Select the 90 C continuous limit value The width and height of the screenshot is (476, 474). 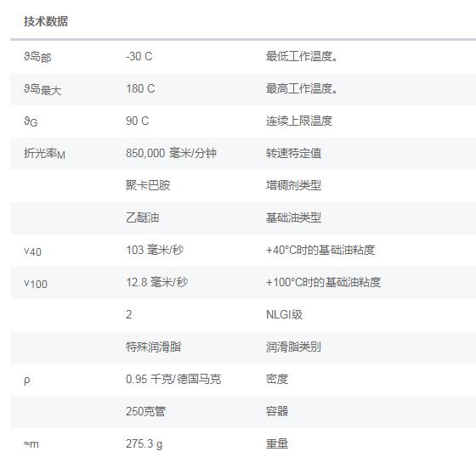click(137, 121)
